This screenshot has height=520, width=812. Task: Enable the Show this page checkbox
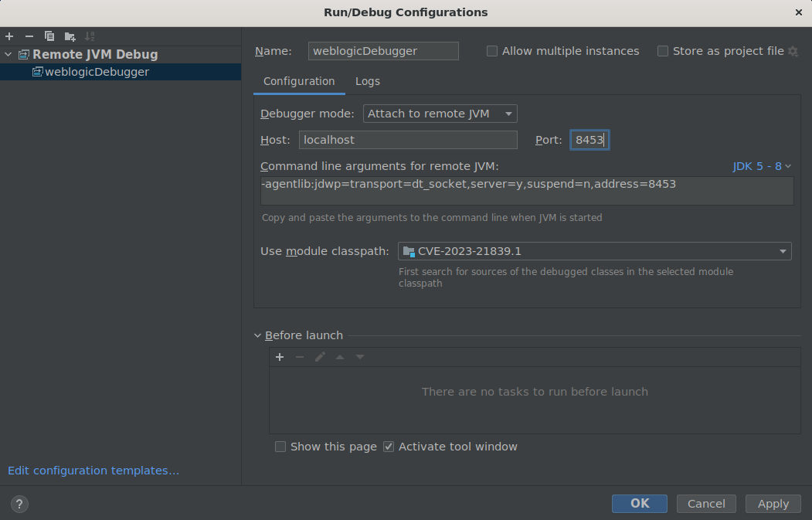tap(280, 447)
